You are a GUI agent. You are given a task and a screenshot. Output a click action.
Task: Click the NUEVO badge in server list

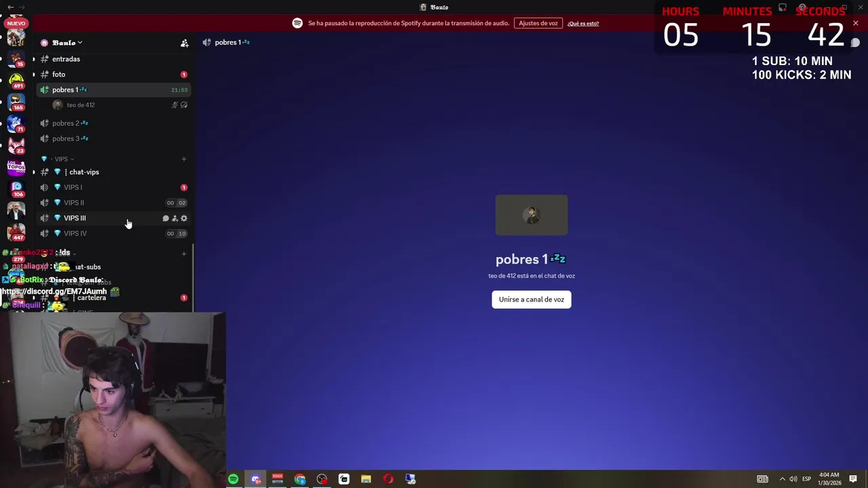[16, 23]
